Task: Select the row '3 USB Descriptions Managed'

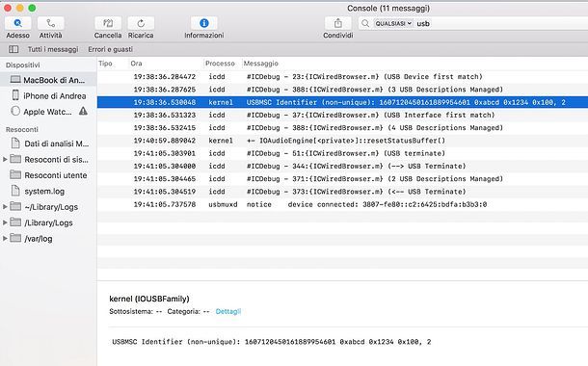Action: click(342, 90)
